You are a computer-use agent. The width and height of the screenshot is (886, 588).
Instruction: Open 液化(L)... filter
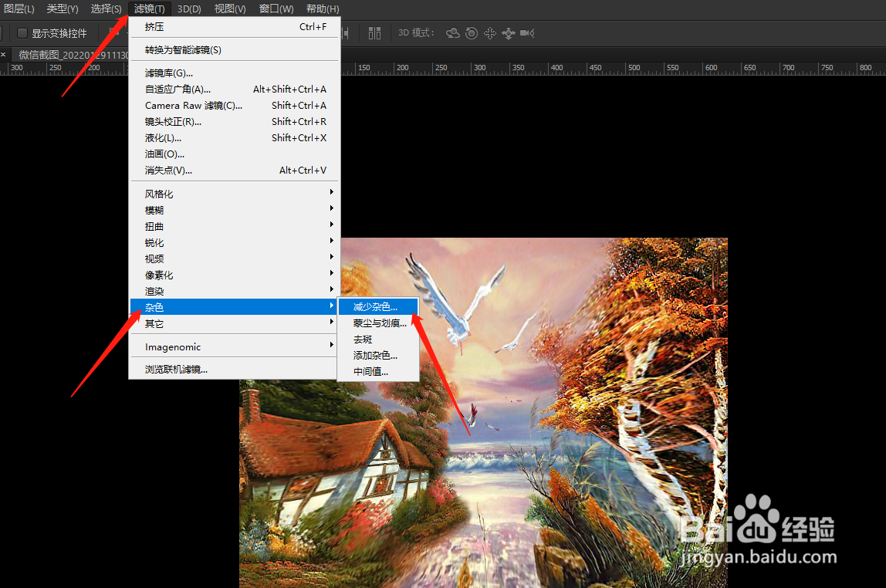(235, 138)
